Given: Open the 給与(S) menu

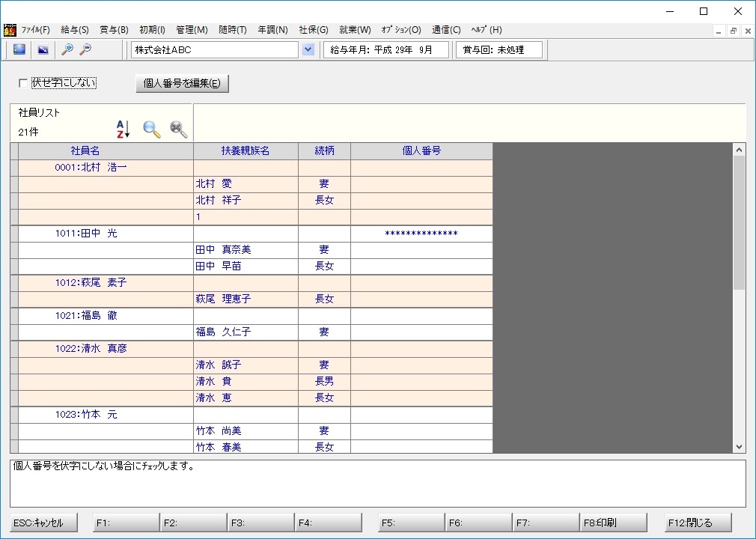Looking at the screenshot, I should click(x=75, y=30).
